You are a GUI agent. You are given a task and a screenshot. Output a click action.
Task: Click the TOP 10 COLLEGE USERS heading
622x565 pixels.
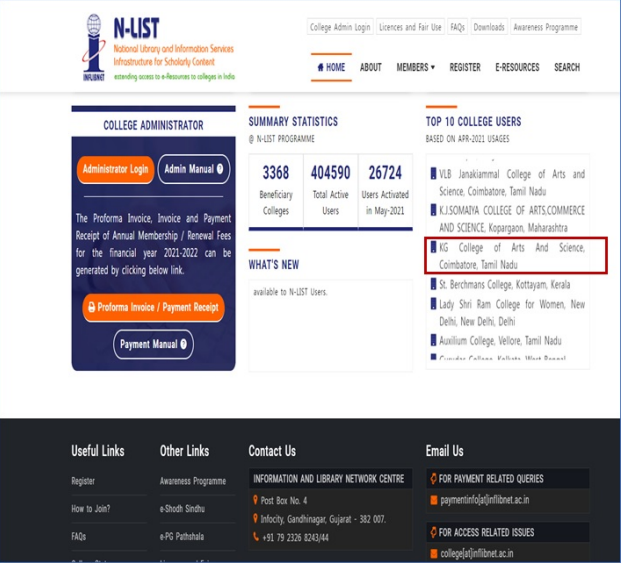(x=474, y=121)
